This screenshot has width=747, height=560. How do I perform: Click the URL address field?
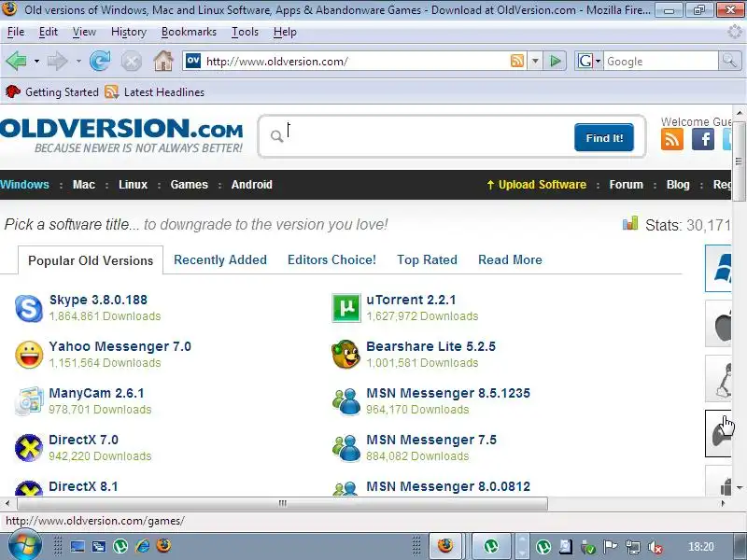(x=357, y=61)
